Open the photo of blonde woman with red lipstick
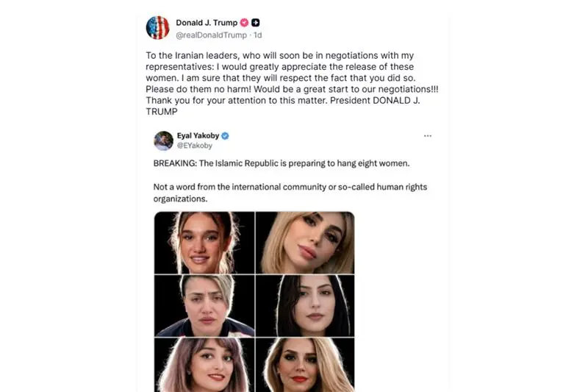Viewport: 588px width, 392px height. click(305, 365)
